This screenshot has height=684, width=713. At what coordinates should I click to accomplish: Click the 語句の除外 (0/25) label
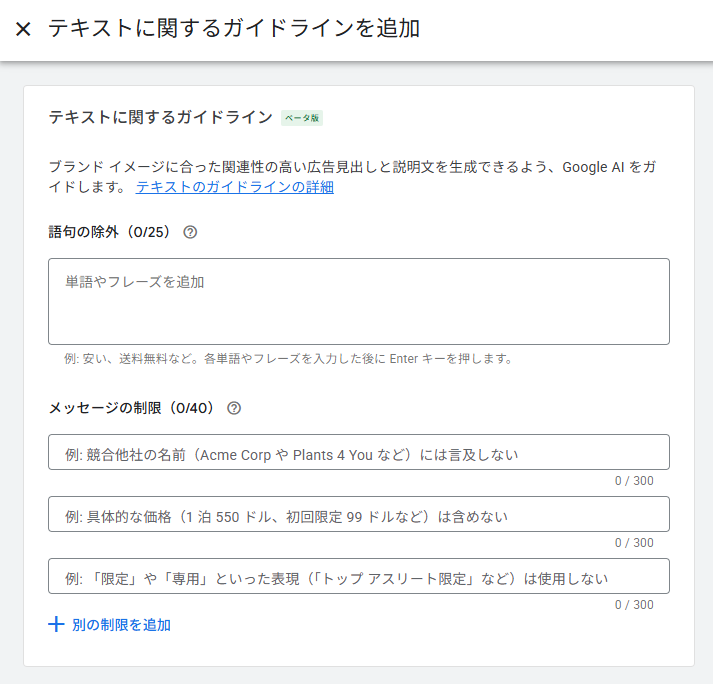point(110,232)
